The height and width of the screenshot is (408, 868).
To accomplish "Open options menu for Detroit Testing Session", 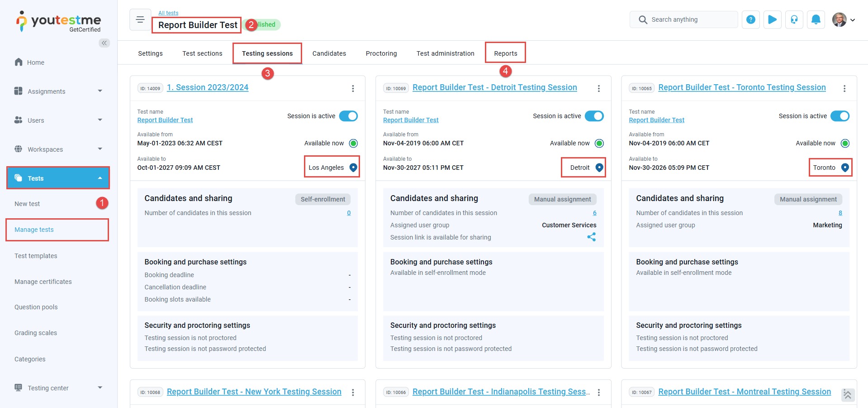I will tap(598, 88).
